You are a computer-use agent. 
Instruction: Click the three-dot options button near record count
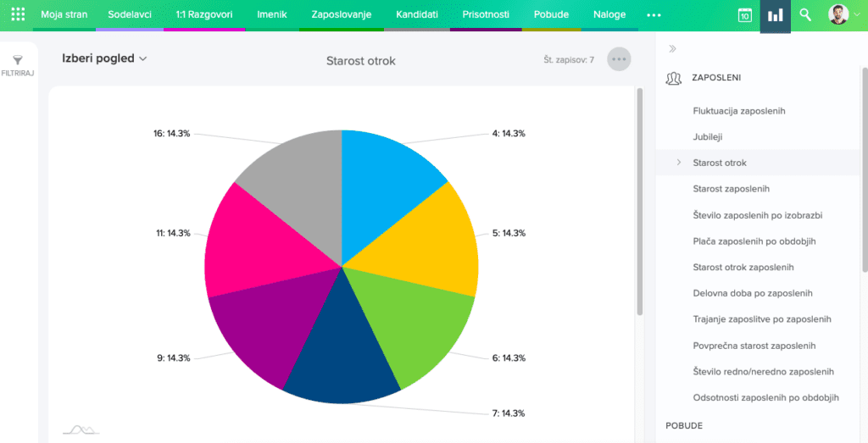click(x=619, y=59)
